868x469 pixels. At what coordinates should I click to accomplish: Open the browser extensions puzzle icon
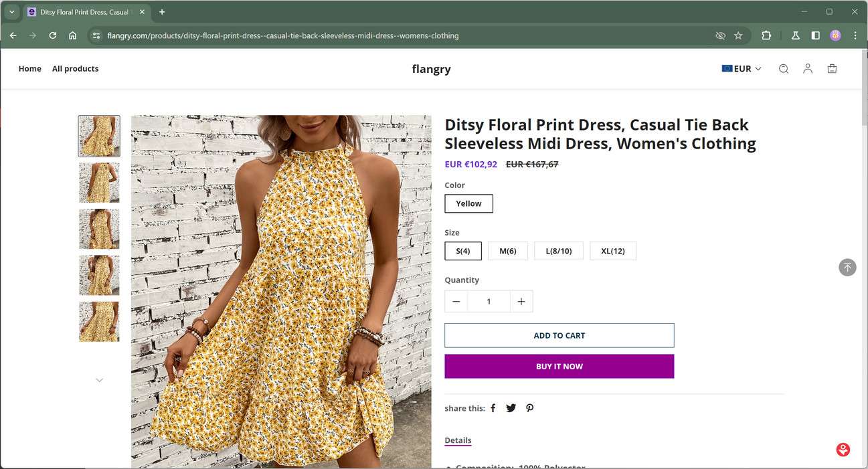(766, 35)
